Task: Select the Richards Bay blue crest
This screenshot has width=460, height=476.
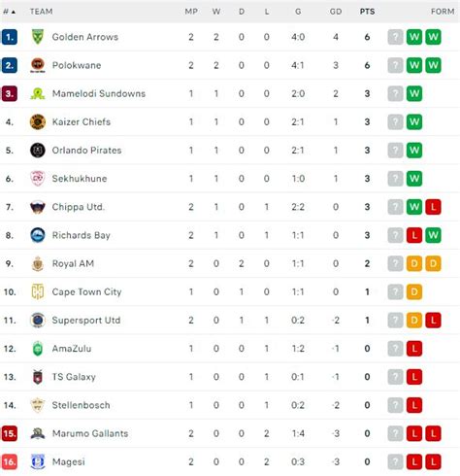Action: (x=38, y=235)
